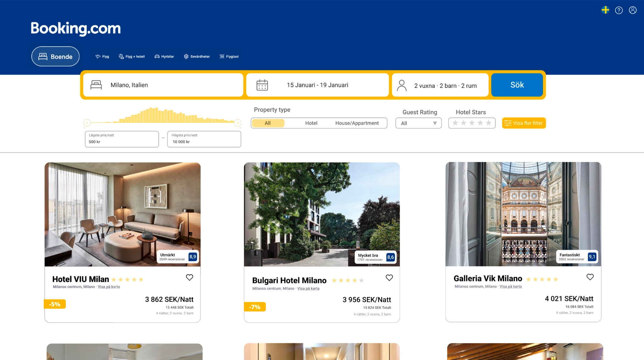Open the help question mark icon

coord(619,10)
